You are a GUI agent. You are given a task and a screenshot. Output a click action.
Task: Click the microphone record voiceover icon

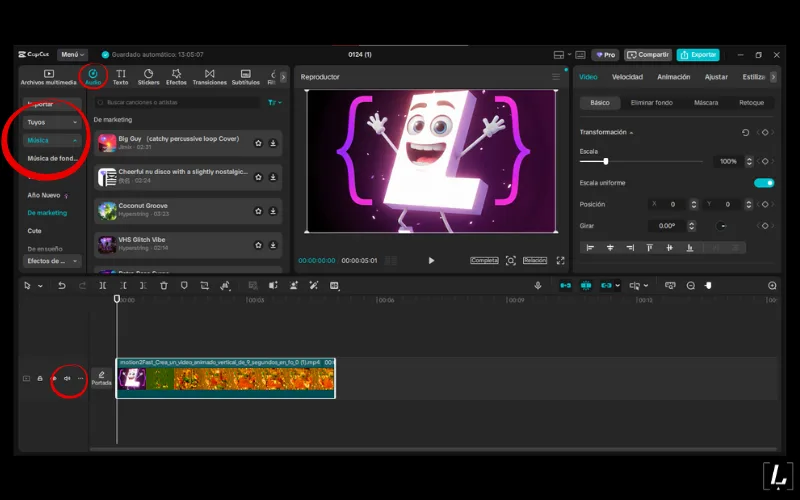[538, 286]
